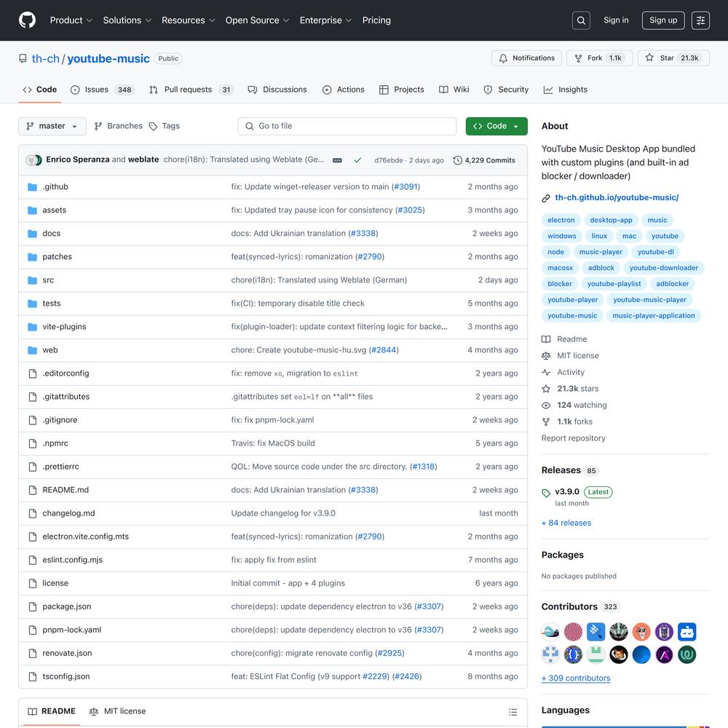Click the .github folder icon
This screenshot has height=728, width=728.
click(x=32, y=187)
